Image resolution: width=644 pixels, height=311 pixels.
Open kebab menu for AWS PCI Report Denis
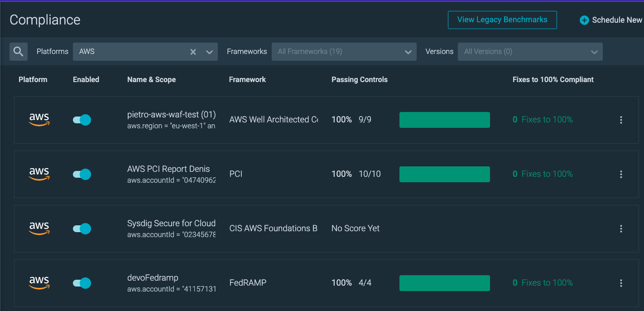pyautogui.click(x=621, y=174)
